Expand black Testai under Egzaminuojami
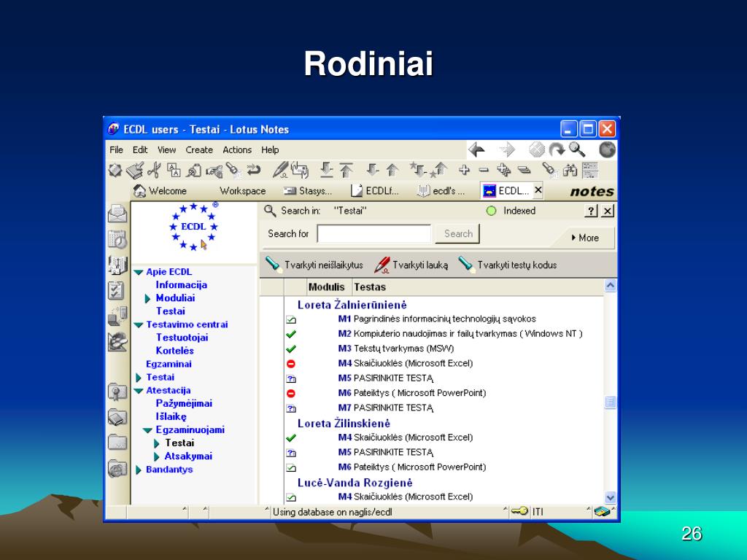Viewport: 747px width, 560px height. click(x=157, y=444)
